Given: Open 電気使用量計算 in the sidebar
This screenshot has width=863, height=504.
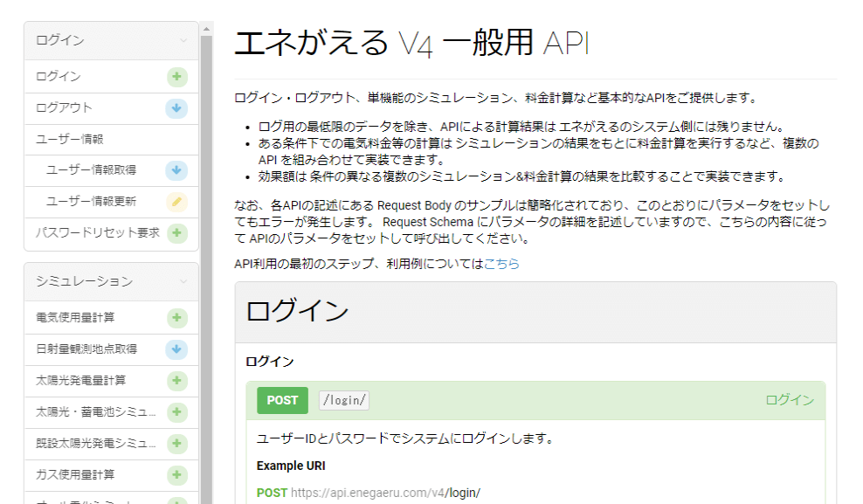Looking at the screenshot, I should [111, 317].
